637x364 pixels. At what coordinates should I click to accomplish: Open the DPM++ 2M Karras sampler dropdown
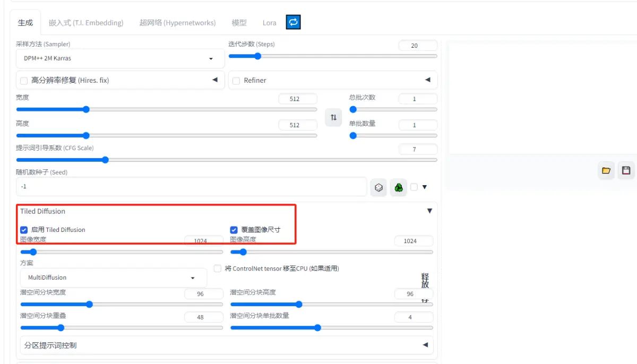(120, 58)
